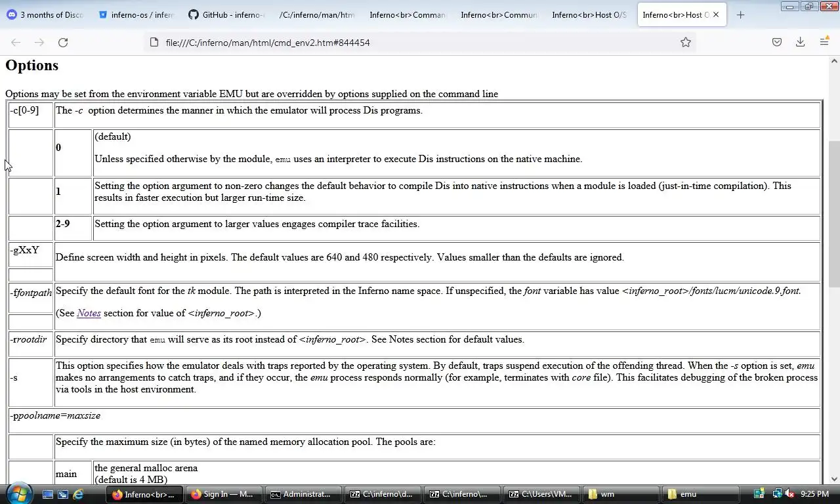Open 'C:\inferno\d...' 7-Zip taskbar window
The width and height of the screenshot is (840, 504).
pos(383,494)
